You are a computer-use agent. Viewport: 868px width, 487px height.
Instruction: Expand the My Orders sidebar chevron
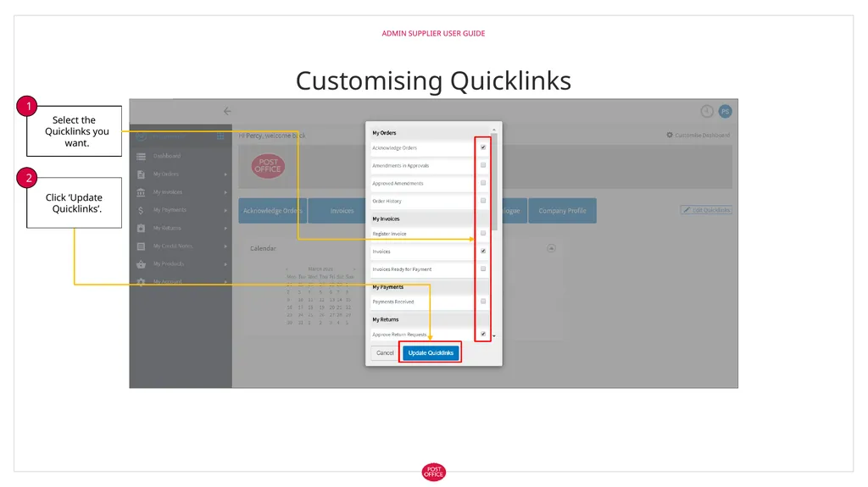(225, 174)
